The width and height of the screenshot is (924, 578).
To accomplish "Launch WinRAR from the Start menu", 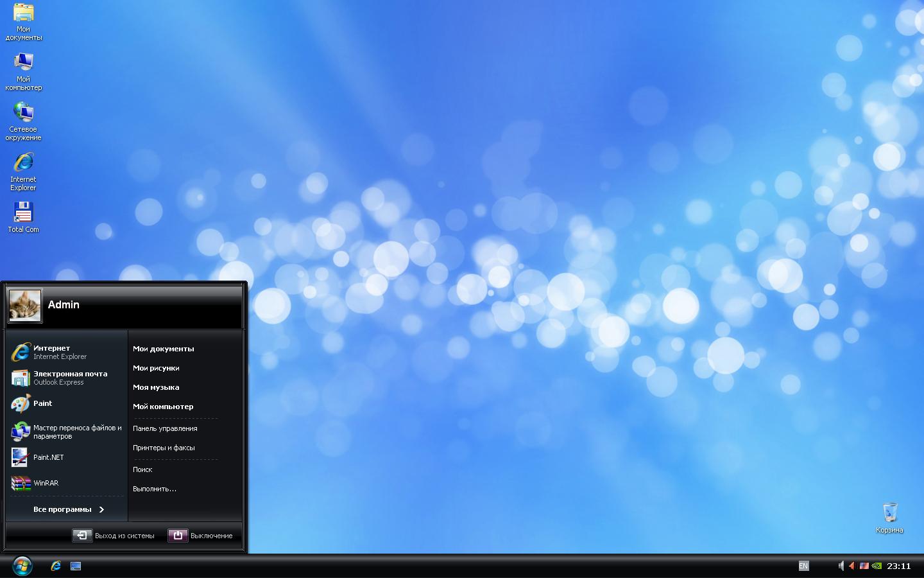I will pos(45,483).
